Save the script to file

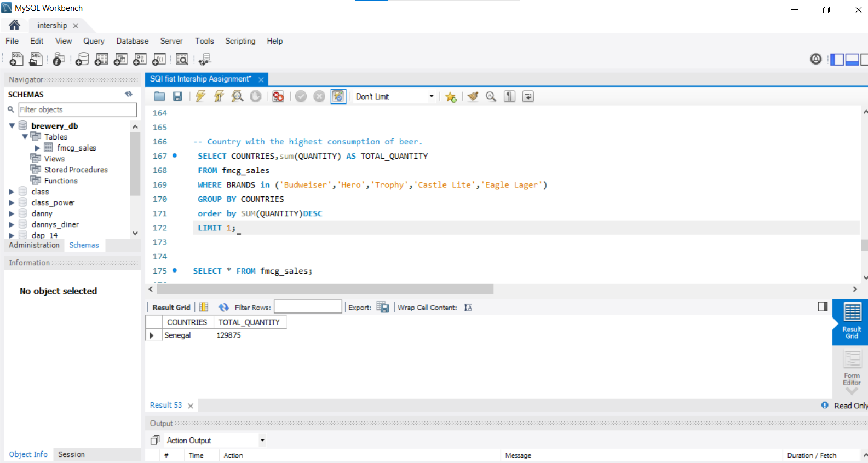pyautogui.click(x=177, y=96)
